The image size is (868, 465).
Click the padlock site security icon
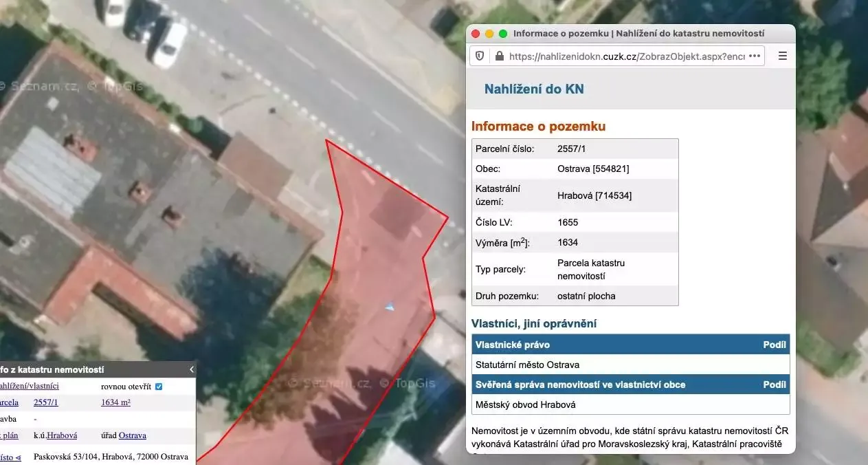(x=498, y=56)
